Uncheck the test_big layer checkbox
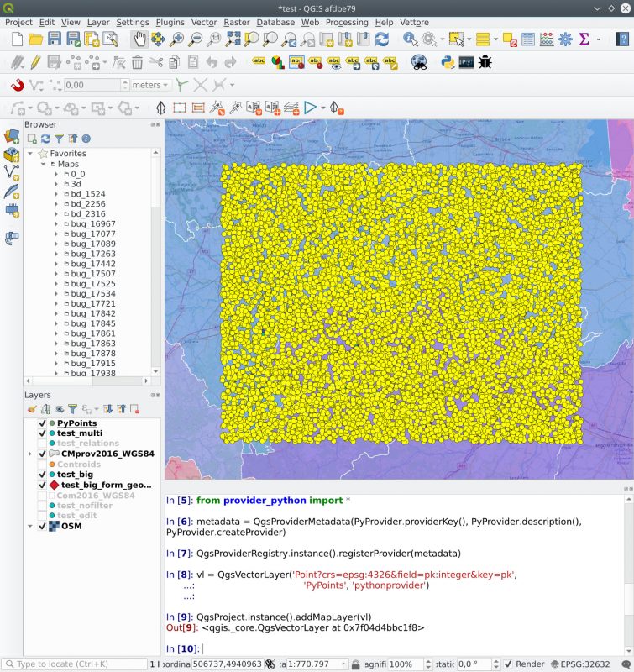Screen dimensions: 634x672 (x=42, y=475)
